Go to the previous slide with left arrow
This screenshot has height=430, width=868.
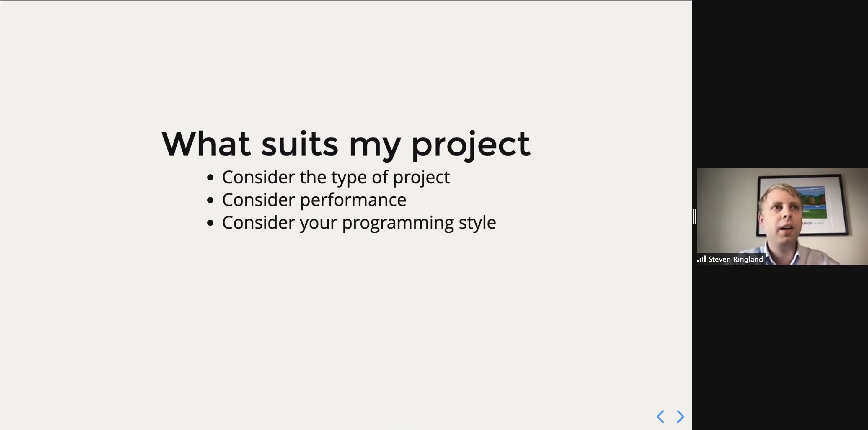660,416
